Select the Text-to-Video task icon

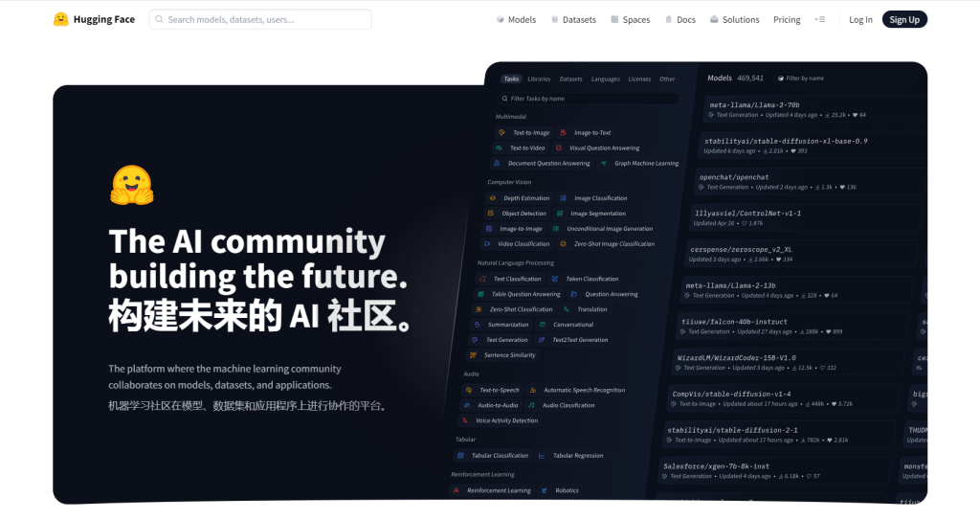coord(499,148)
